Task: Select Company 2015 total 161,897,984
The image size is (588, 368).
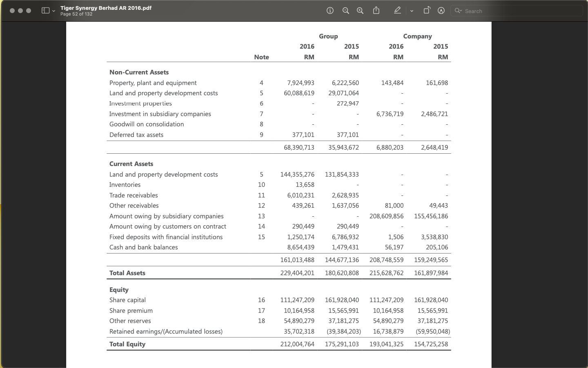Action: click(x=431, y=273)
